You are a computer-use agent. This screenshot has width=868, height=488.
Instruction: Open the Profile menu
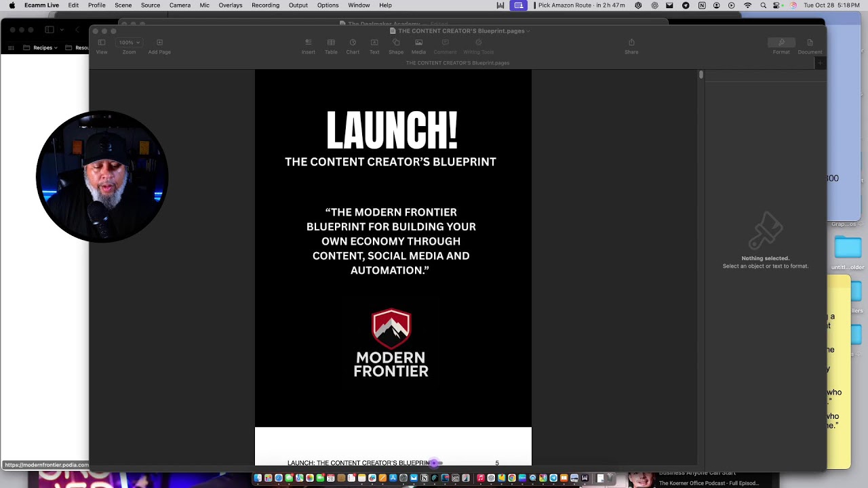pyautogui.click(x=96, y=5)
